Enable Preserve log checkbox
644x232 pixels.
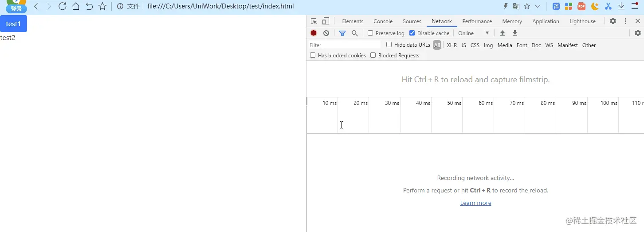(x=370, y=33)
